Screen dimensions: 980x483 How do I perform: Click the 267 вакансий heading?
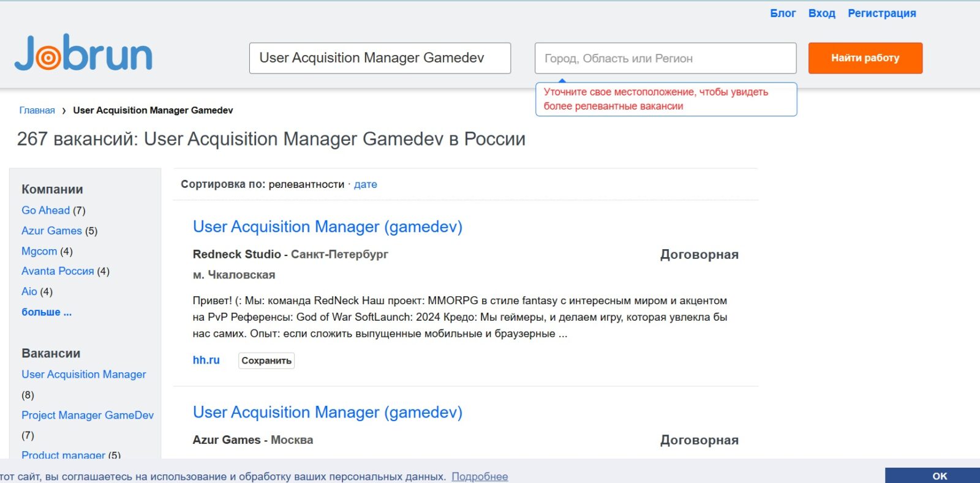(x=271, y=139)
